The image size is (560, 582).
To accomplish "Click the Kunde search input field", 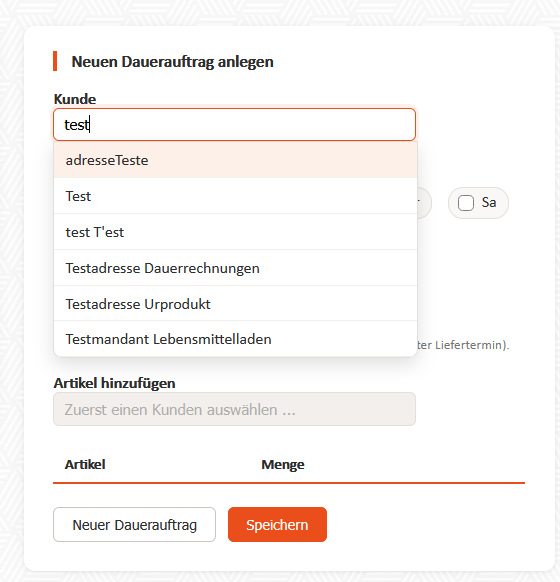I will pos(234,124).
